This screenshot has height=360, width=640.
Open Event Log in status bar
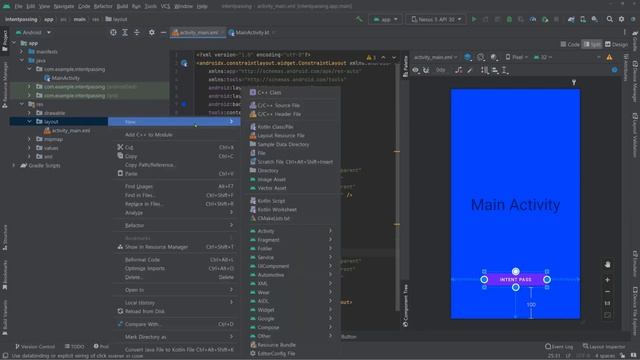(x=559, y=346)
